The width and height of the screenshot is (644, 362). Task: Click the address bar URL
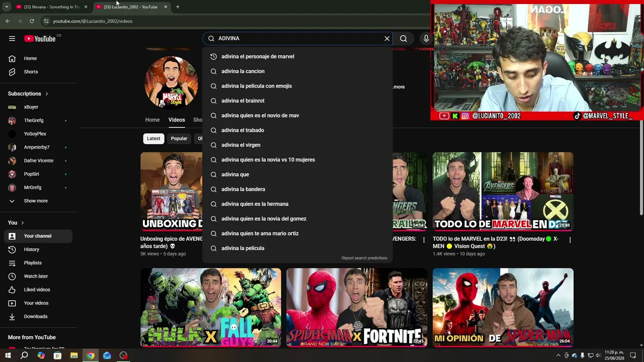click(x=93, y=21)
